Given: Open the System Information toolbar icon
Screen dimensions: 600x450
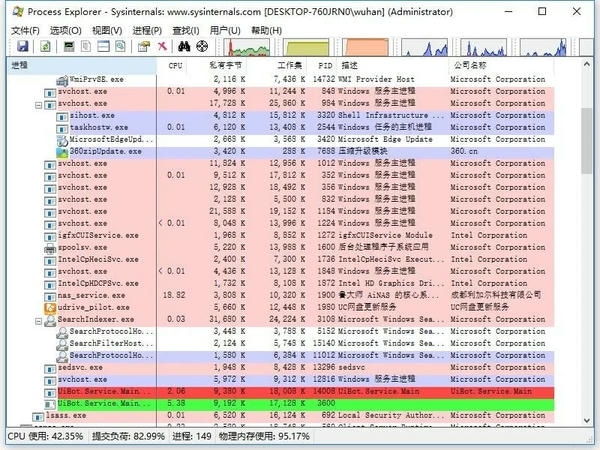Looking at the screenshot, I should [69, 47].
